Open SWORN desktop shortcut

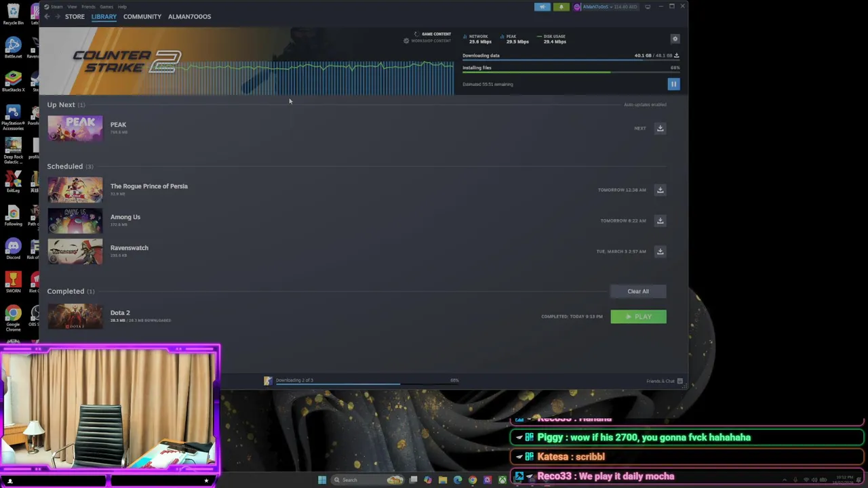[13, 282]
